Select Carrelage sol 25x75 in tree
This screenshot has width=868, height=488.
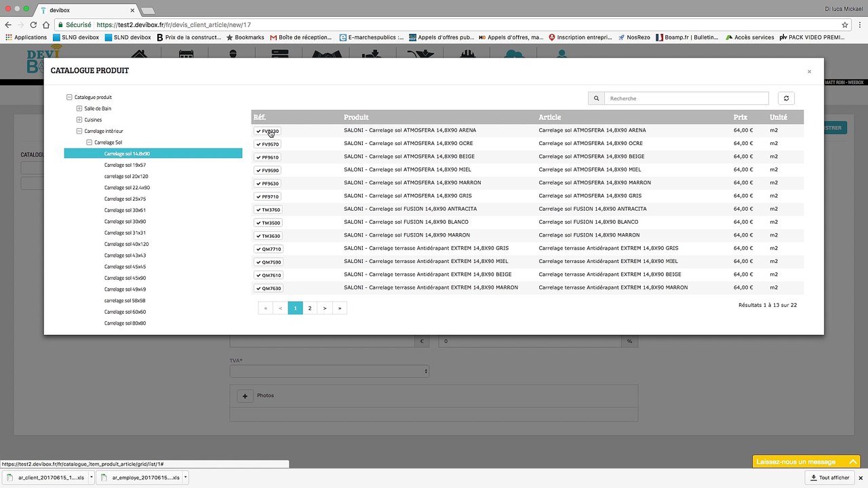125,199
